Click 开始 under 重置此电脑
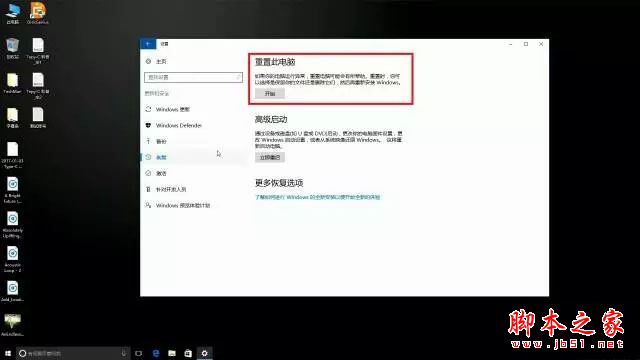 click(270, 93)
